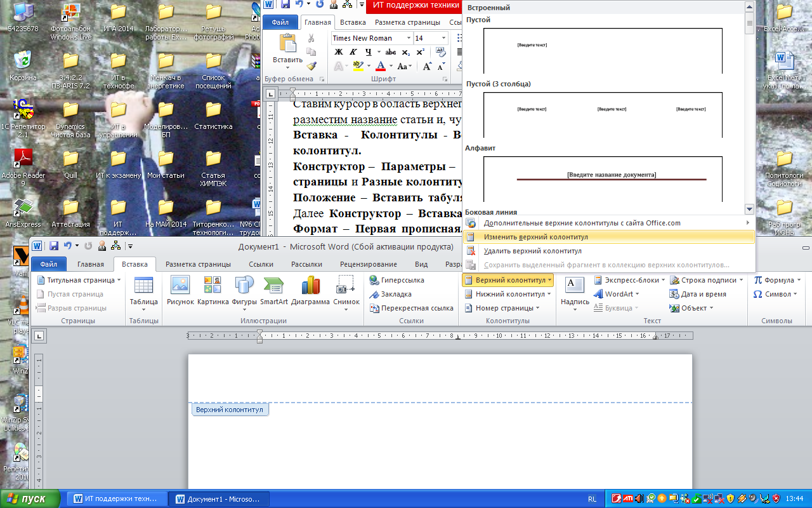Click the Гиперссылка hyperlink button

coord(396,280)
